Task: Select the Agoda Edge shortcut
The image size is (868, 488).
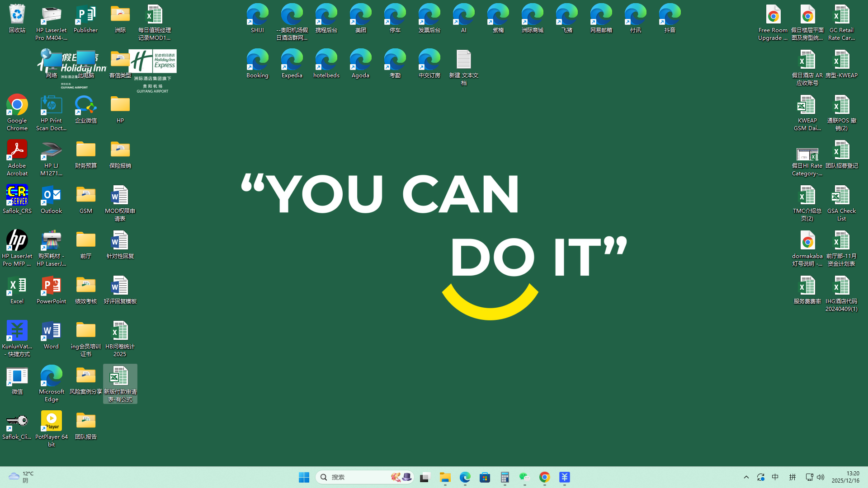Action: (360, 63)
